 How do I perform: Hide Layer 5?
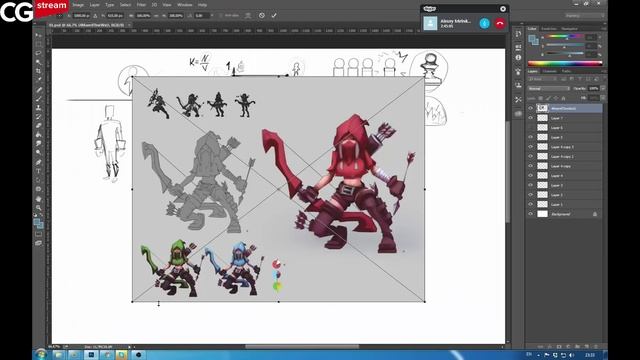pos(531,137)
